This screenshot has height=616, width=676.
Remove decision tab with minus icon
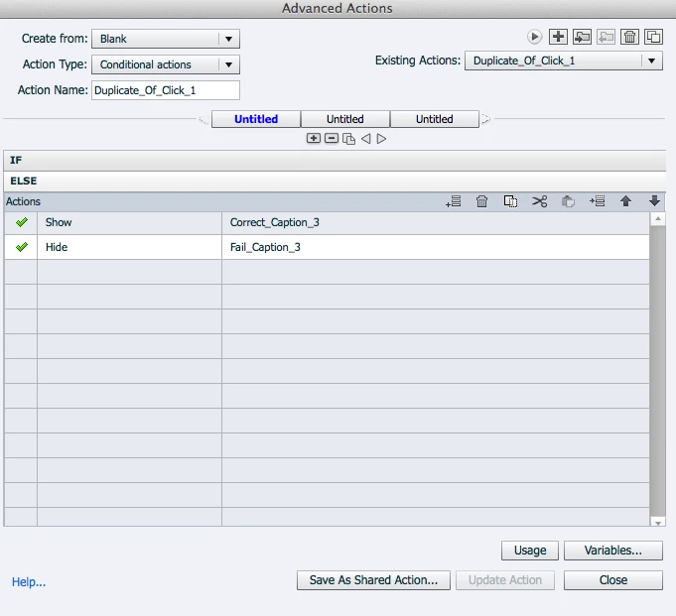coord(332,138)
